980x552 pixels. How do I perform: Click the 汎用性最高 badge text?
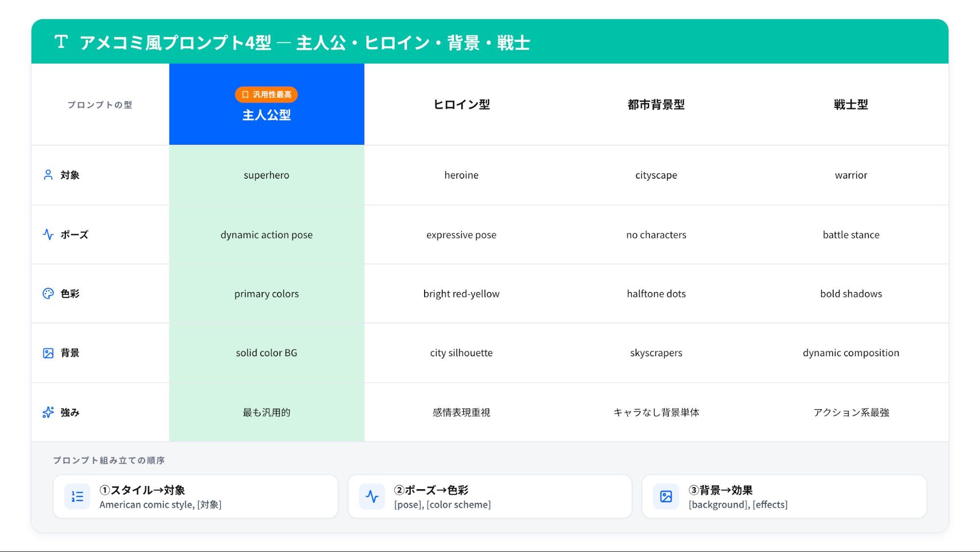pos(272,95)
